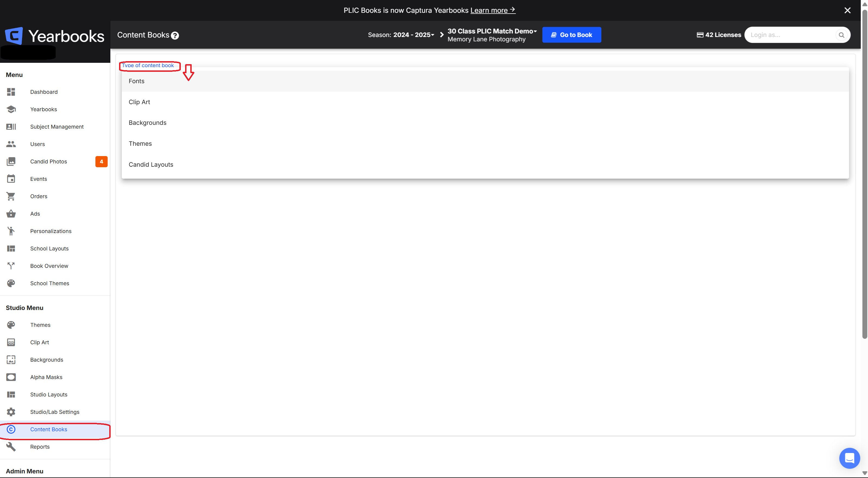
Task: Select Fonts from content book type list
Action: coord(485,81)
